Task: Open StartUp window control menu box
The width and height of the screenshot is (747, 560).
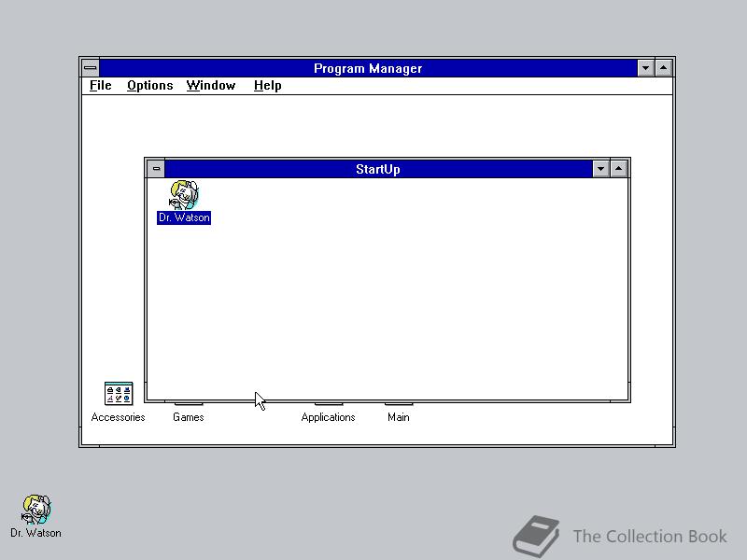Action: click(x=156, y=169)
